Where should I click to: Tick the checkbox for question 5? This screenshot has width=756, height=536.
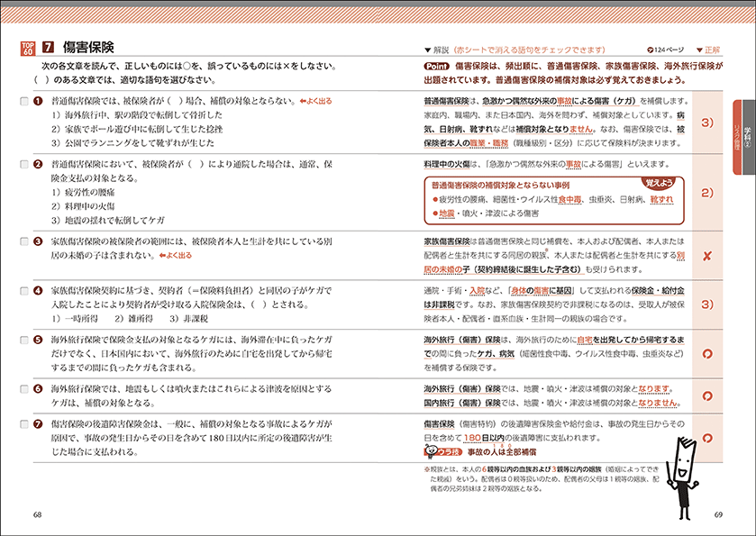tap(24, 340)
